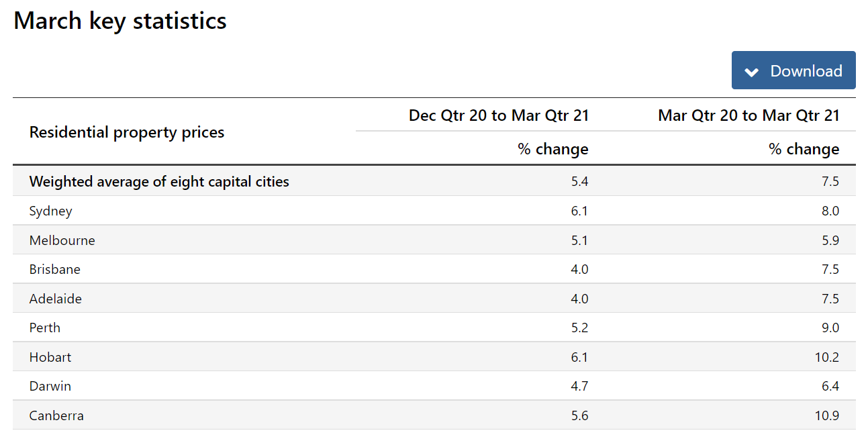Viewport: 868px width, 447px height.
Task: Click the Brisbane row label
Action: 54,268
